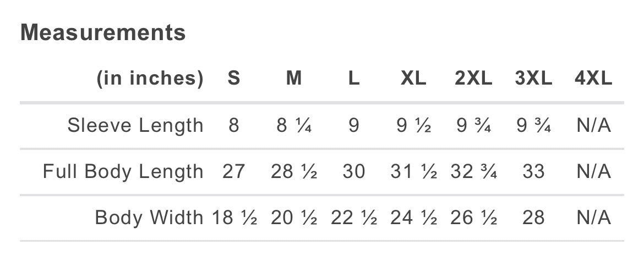
Task: Select the 2XL size column header
Action: 473,78
